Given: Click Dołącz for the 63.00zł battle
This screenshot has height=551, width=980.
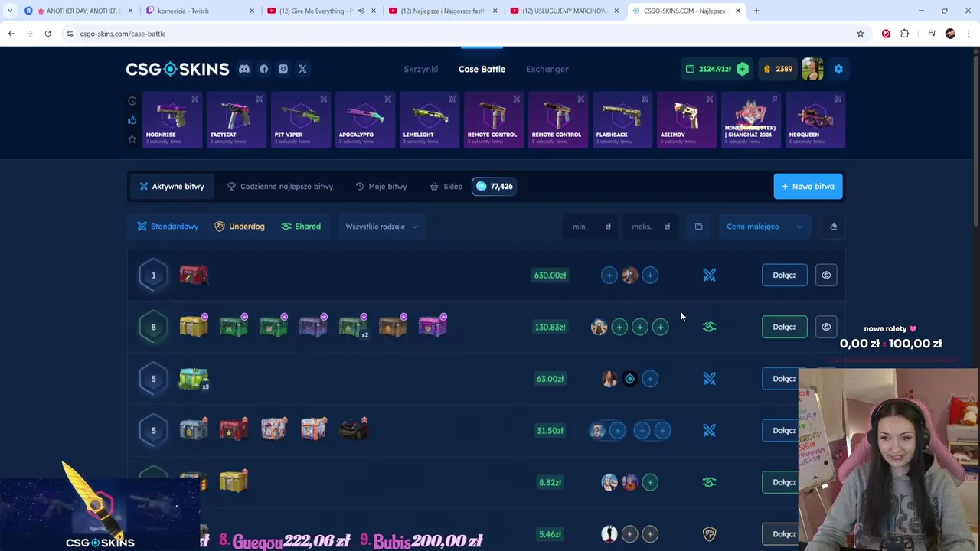Looking at the screenshot, I should (x=780, y=379).
